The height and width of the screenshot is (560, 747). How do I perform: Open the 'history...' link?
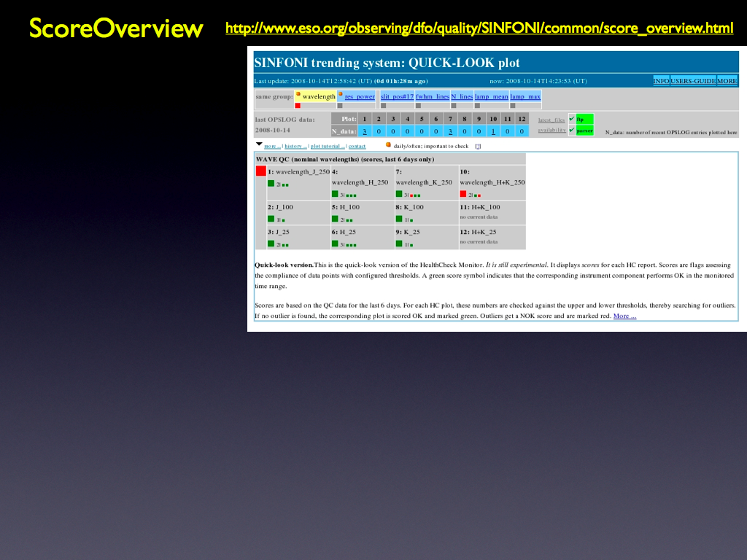[x=295, y=146]
